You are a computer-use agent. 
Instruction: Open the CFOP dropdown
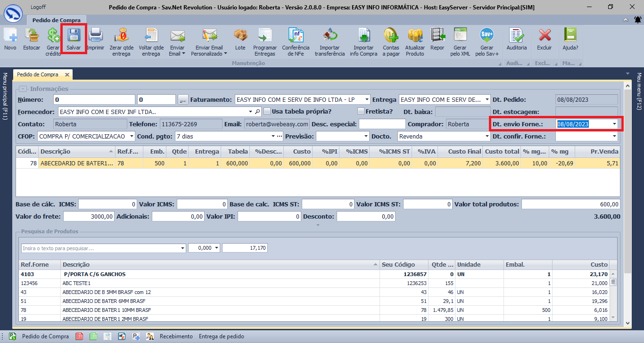(x=132, y=136)
